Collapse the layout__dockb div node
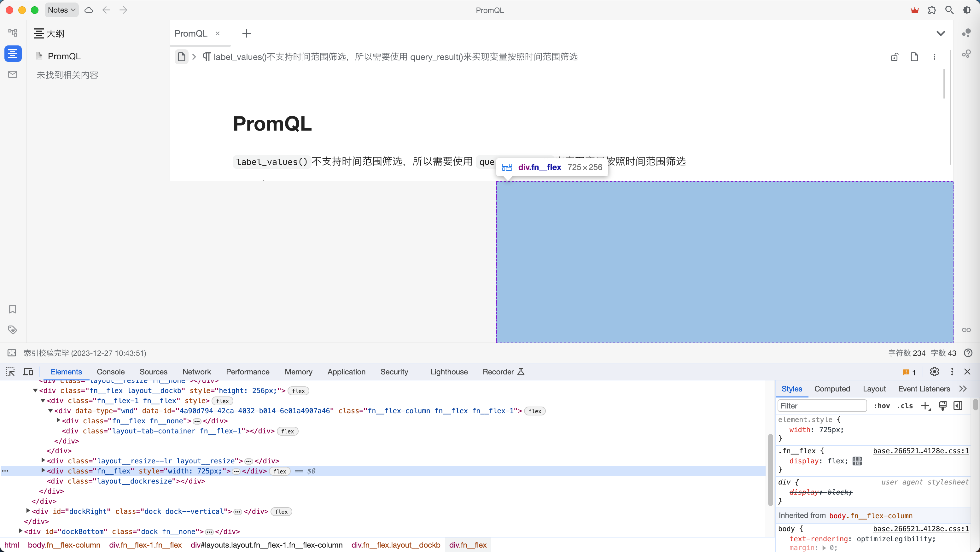Image resolution: width=980 pixels, height=552 pixels. (x=35, y=390)
